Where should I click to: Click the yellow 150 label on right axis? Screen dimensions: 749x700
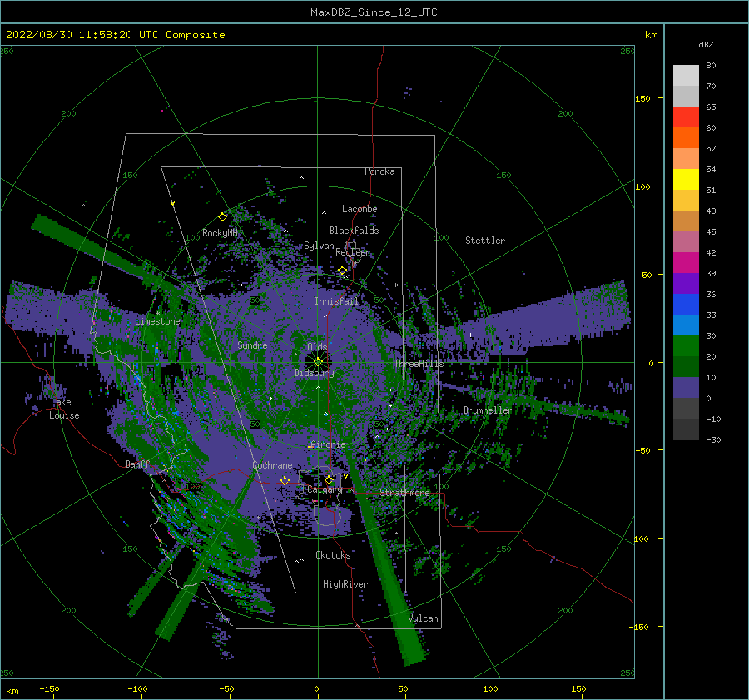(x=642, y=98)
